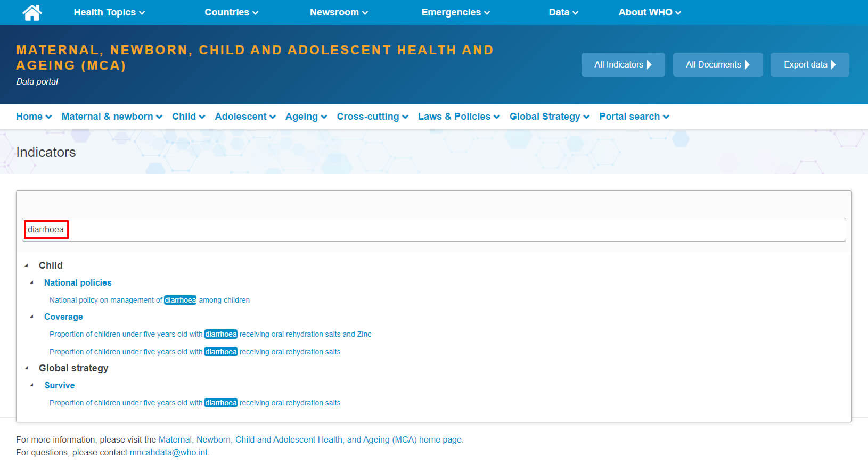Open the Health Topics menu
This screenshot has width=868, height=466.
tap(109, 12)
